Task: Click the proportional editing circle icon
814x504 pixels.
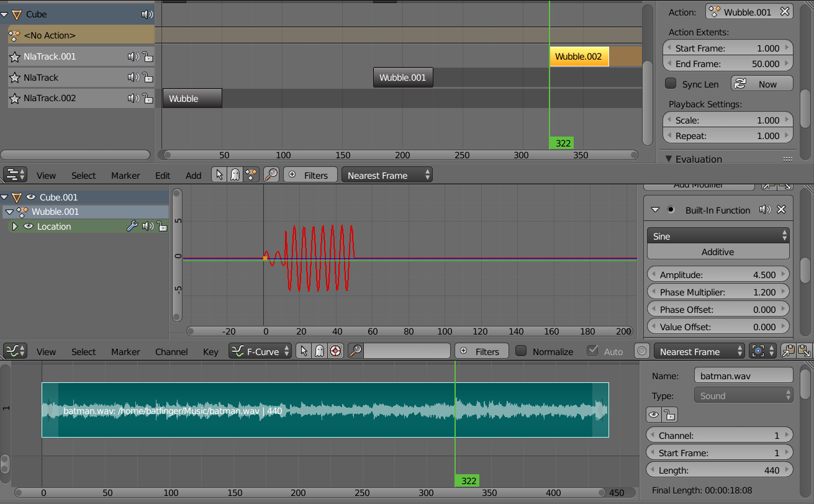Action: click(642, 351)
